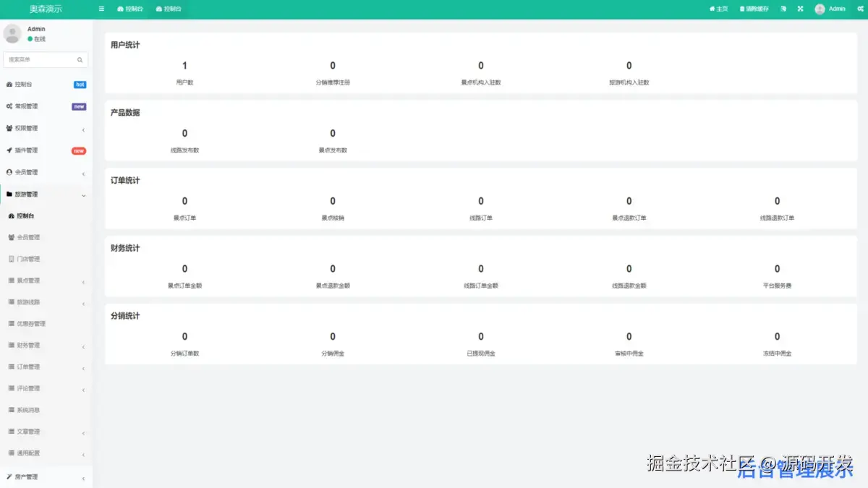
Task: Click the group icon for 权限管理
Action: (x=9, y=128)
